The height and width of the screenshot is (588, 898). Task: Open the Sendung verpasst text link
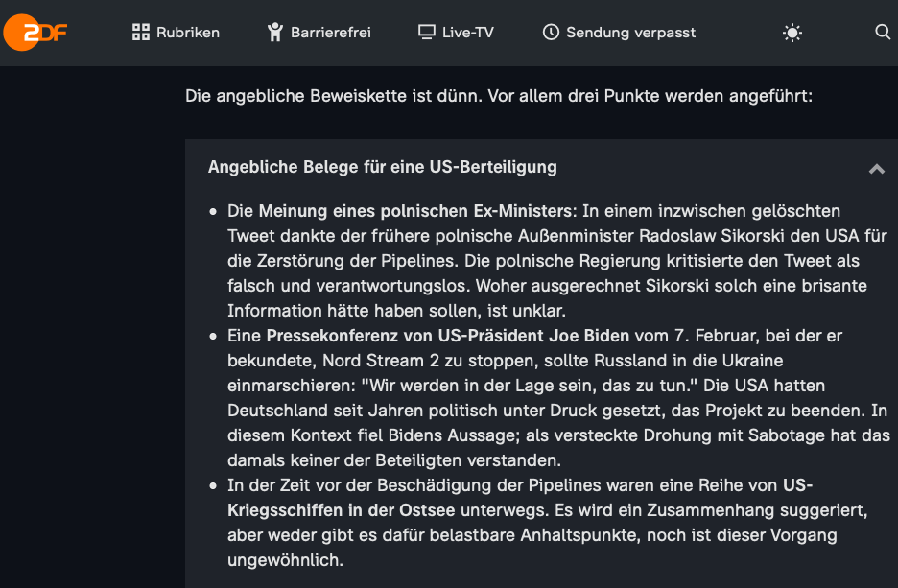coord(631,33)
